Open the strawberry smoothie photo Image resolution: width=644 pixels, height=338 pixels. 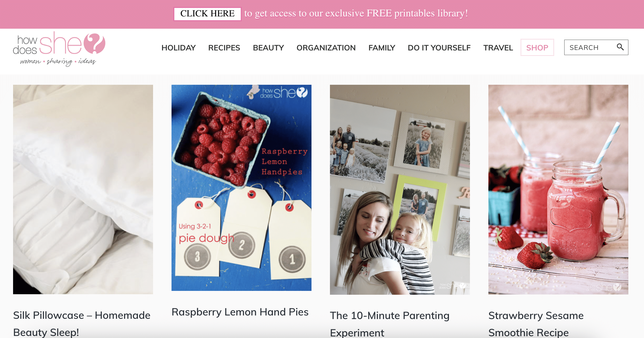pos(558,189)
